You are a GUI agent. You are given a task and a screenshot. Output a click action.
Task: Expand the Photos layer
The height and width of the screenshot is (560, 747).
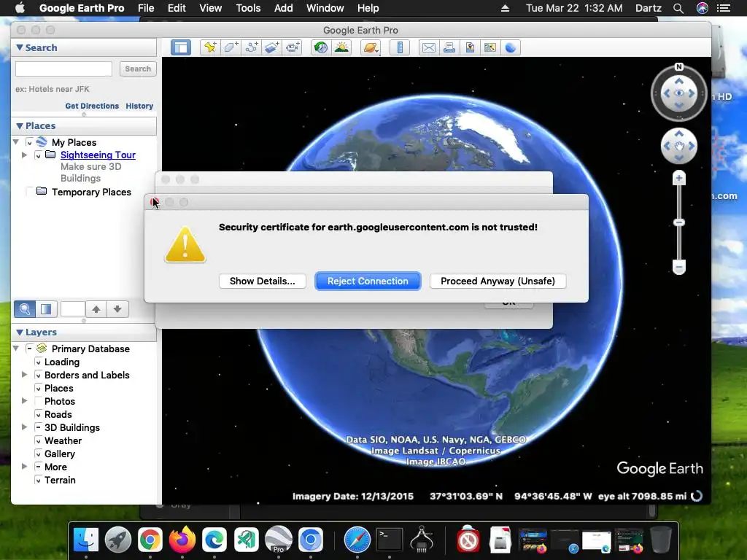(24, 401)
